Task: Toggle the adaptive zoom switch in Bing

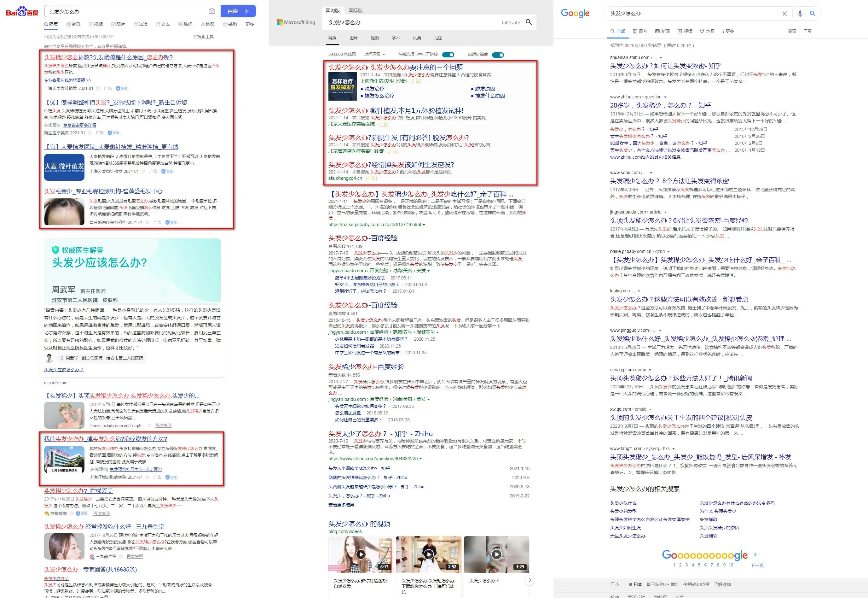Action: (498, 55)
